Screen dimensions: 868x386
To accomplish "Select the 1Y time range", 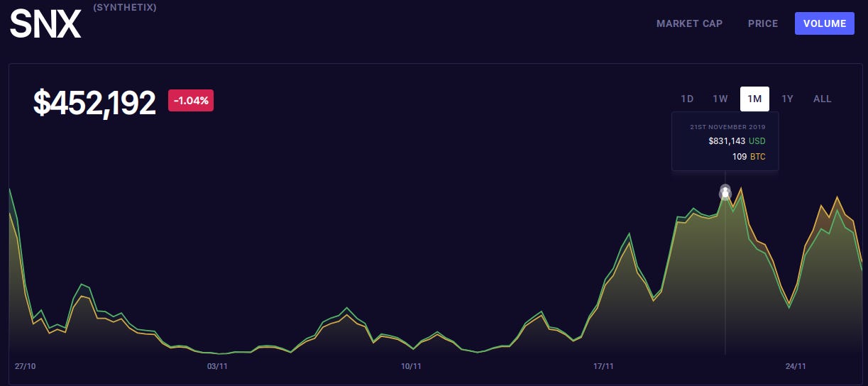I will tap(787, 99).
